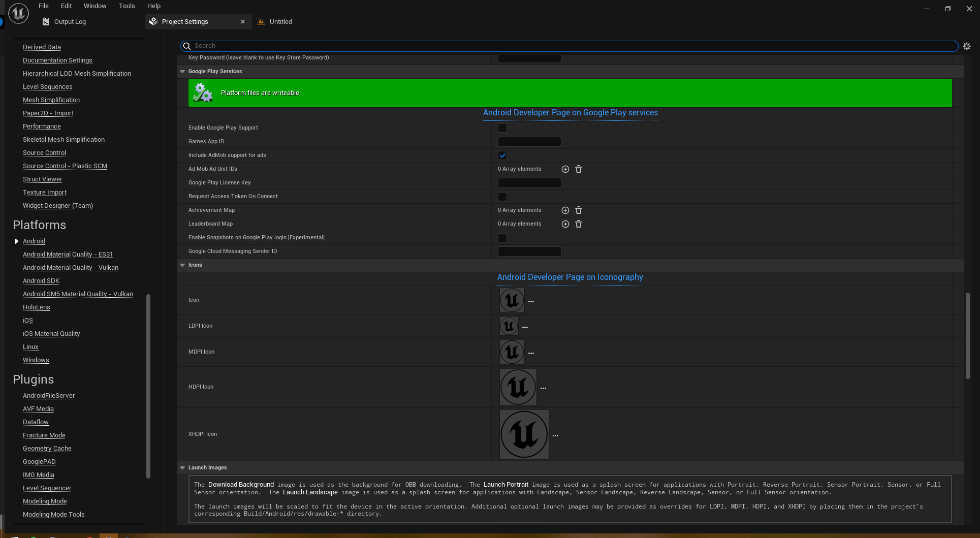Viewport: 980px width, 538px height.
Task: Open Android Developer Page on Iconography link
Action: [x=570, y=277]
